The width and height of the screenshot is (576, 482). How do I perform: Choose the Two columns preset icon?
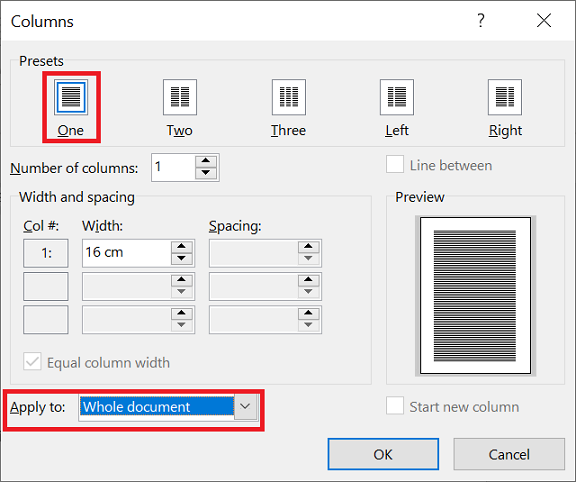tap(180, 97)
